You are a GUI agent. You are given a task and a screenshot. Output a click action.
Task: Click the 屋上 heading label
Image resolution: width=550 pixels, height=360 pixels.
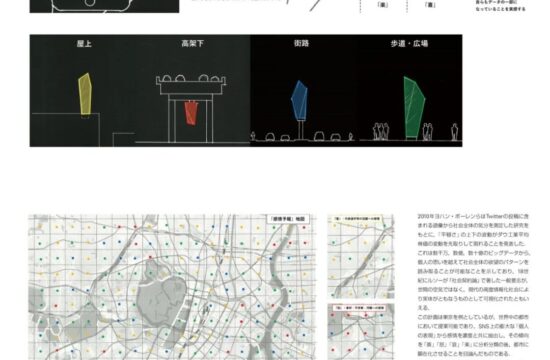(84, 44)
